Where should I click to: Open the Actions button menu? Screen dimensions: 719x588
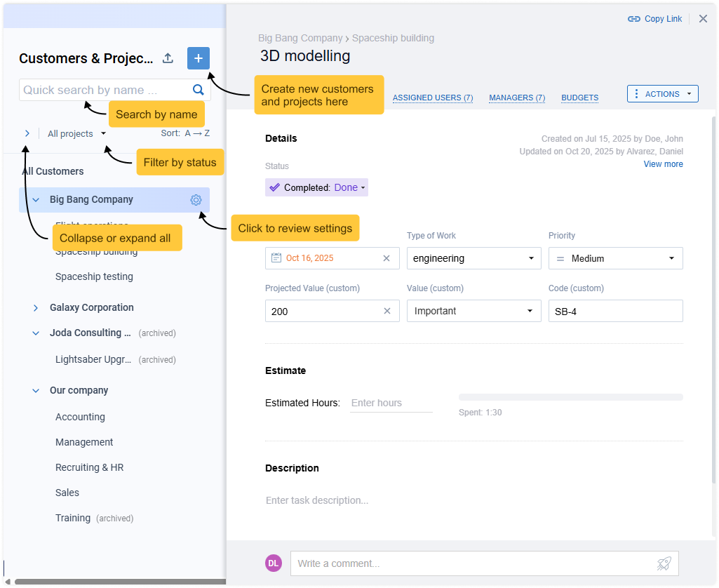[662, 94]
